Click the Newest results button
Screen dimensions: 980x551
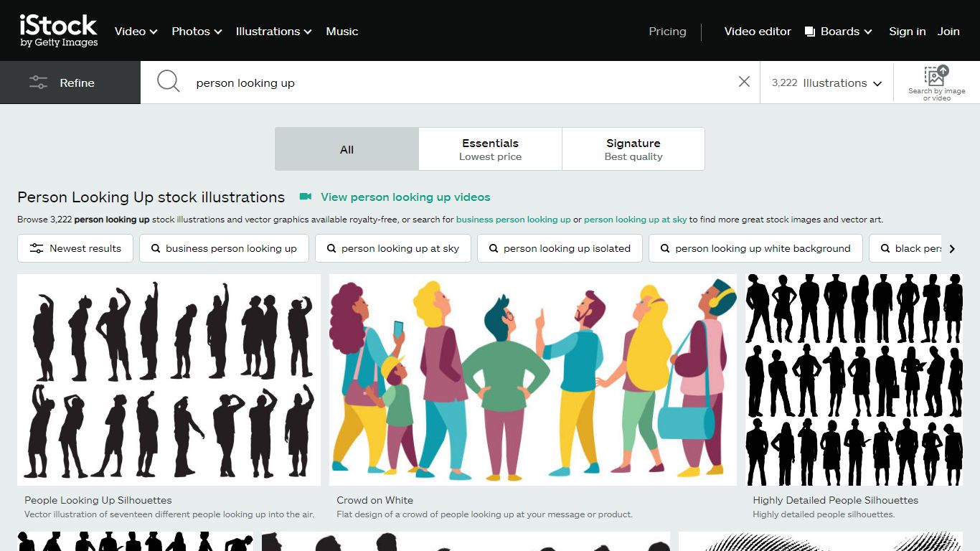[x=75, y=248]
